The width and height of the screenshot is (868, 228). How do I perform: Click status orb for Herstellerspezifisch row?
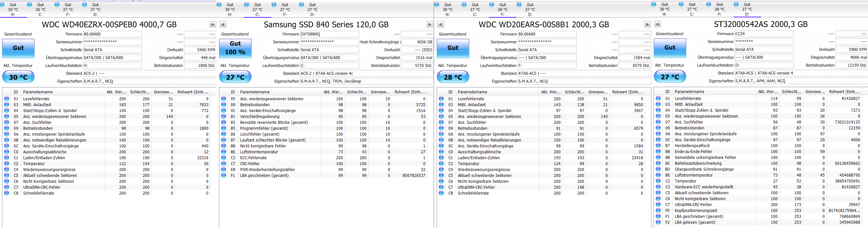click(658, 145)
